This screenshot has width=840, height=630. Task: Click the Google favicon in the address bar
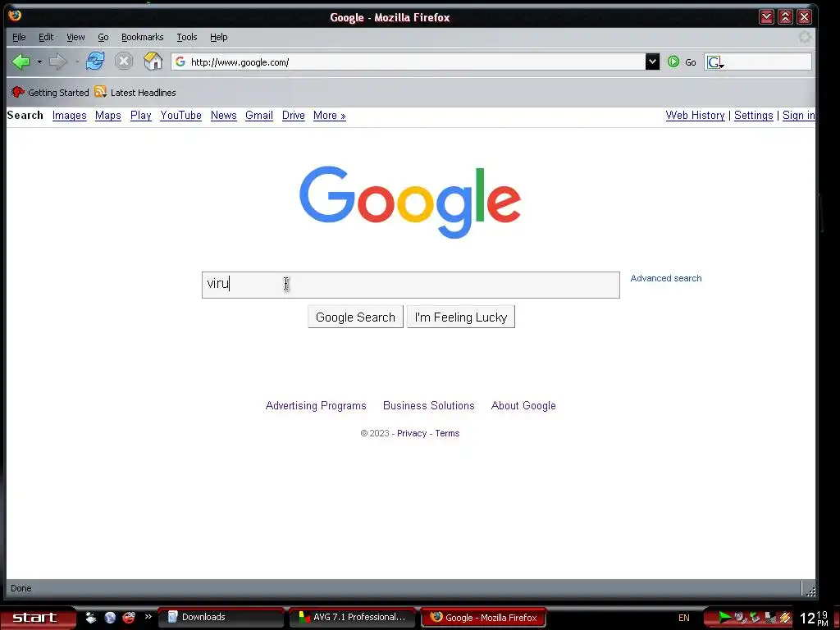point(180,62)
